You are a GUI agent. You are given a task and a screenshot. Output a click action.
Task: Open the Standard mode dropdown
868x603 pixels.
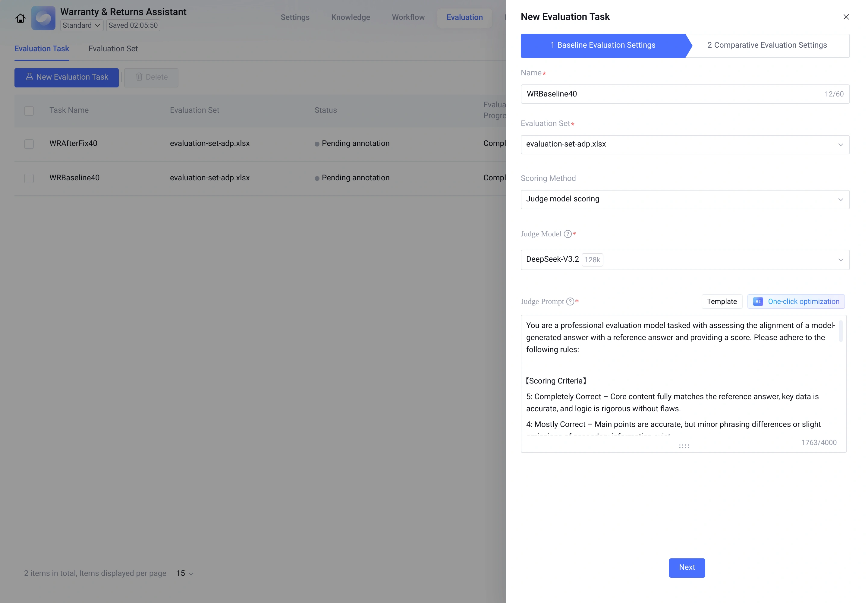[x=82, y=25]
